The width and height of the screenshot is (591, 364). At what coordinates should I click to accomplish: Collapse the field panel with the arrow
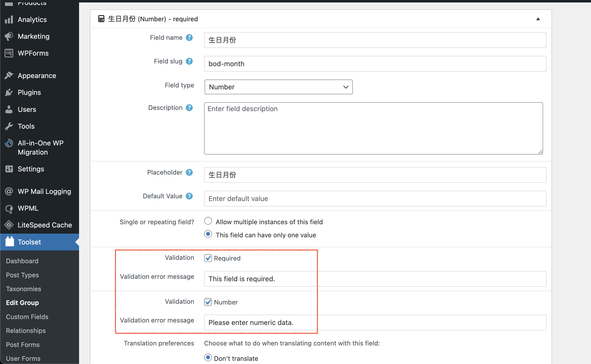(538, 19)
